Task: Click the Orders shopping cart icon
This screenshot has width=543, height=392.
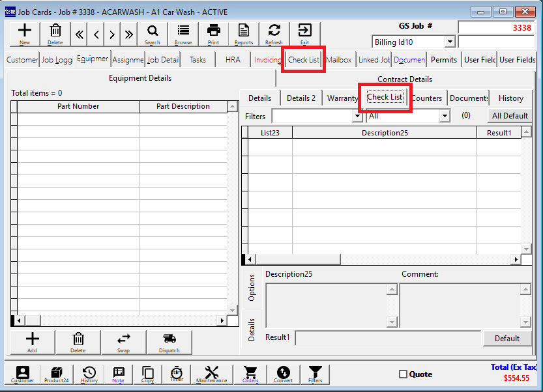Action: pyautogui.click(x=250, y=374)
